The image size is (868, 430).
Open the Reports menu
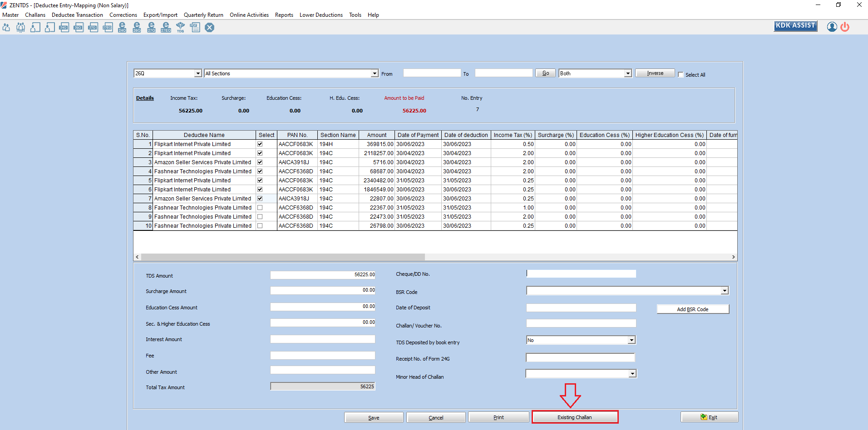[284, 15]
